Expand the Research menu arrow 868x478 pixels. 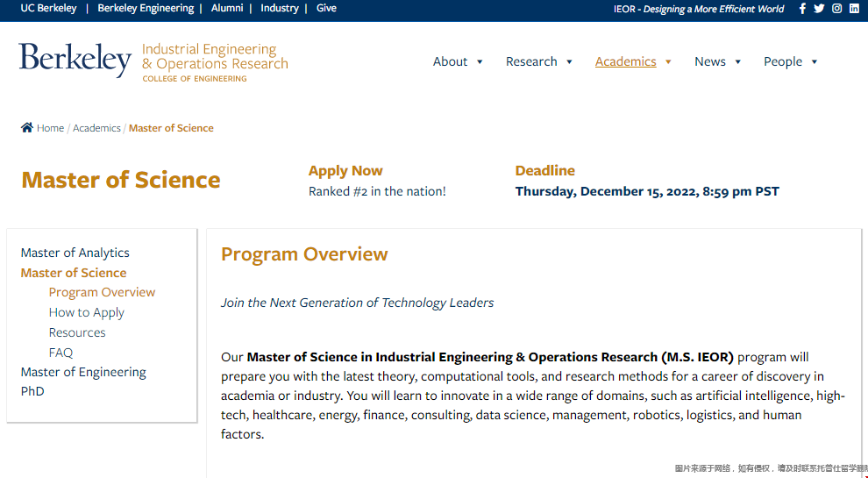[x=569, y=62]
